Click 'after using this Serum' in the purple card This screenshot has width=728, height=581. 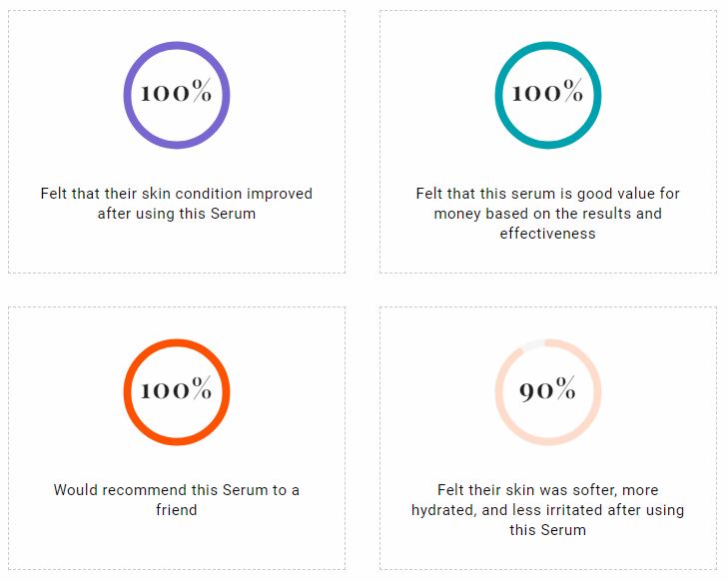tap(177, 214)
